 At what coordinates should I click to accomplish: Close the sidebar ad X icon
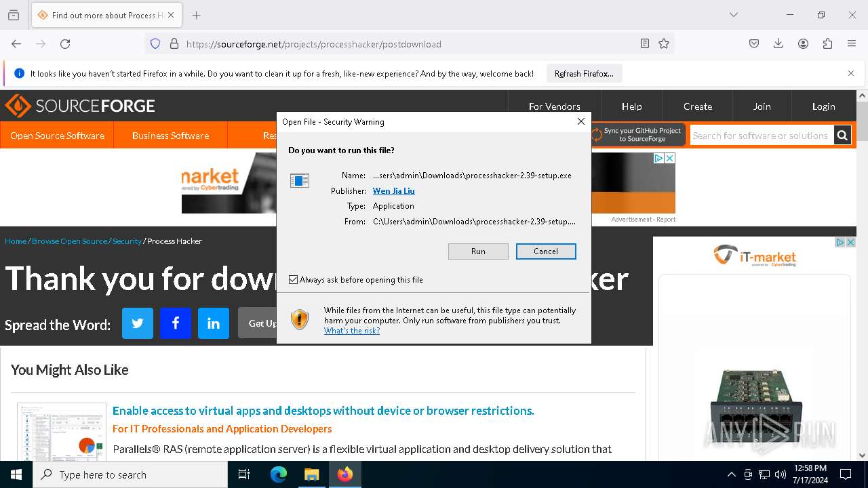tap(850, 243)
